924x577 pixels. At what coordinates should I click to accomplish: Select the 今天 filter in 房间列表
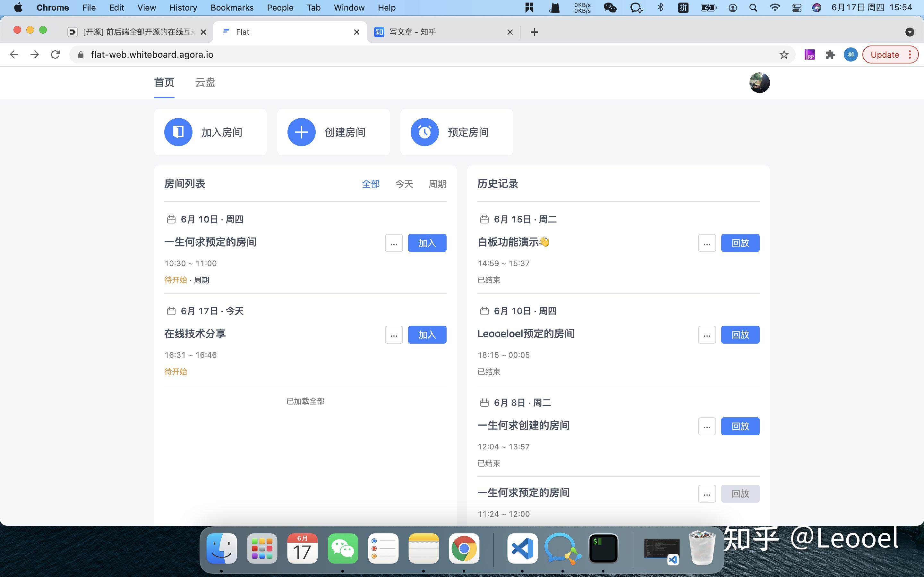[404, 184]
